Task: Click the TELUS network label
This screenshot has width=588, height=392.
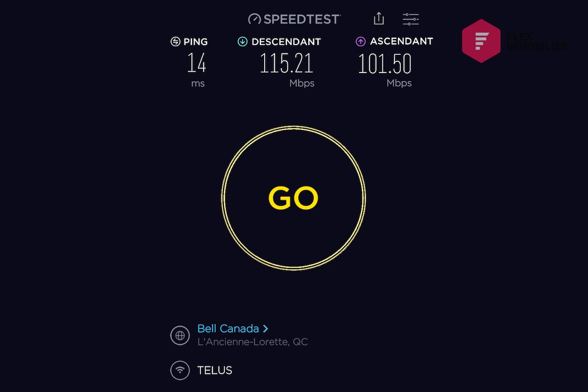Action: [x=215, y=370]
